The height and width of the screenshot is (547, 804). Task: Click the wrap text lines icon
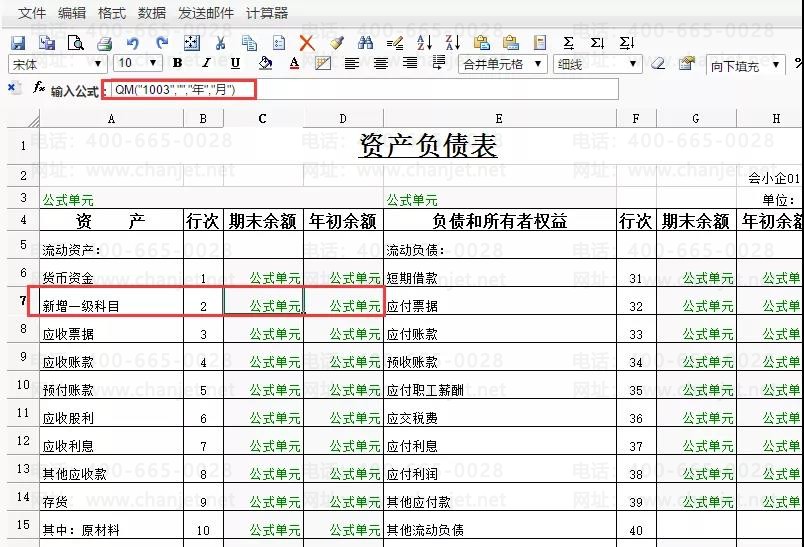click(x=438, y=63)
